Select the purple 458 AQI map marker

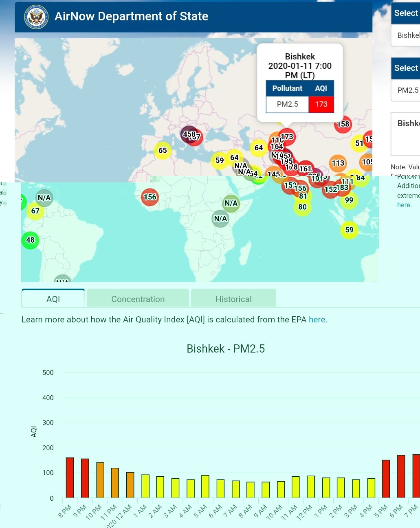[188, 134]
